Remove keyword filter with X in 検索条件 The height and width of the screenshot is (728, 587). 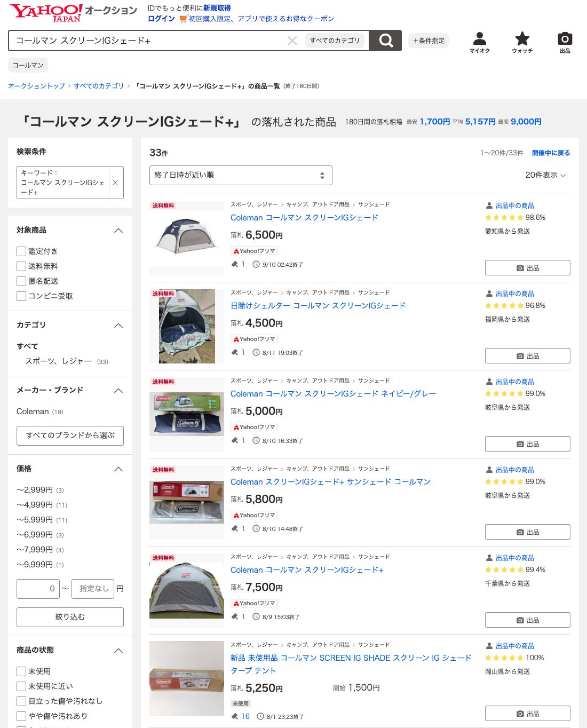tap(115, 183)
